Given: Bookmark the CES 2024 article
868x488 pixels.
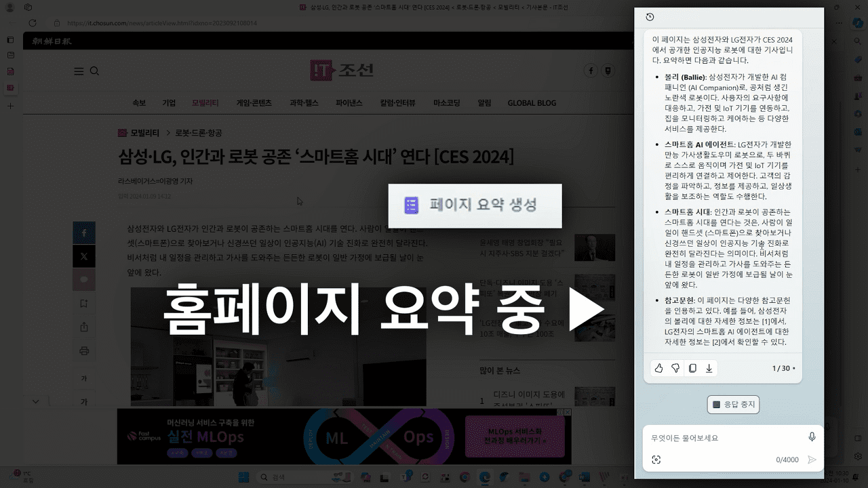Looking at the screenshot, I should tap(84, 303).
